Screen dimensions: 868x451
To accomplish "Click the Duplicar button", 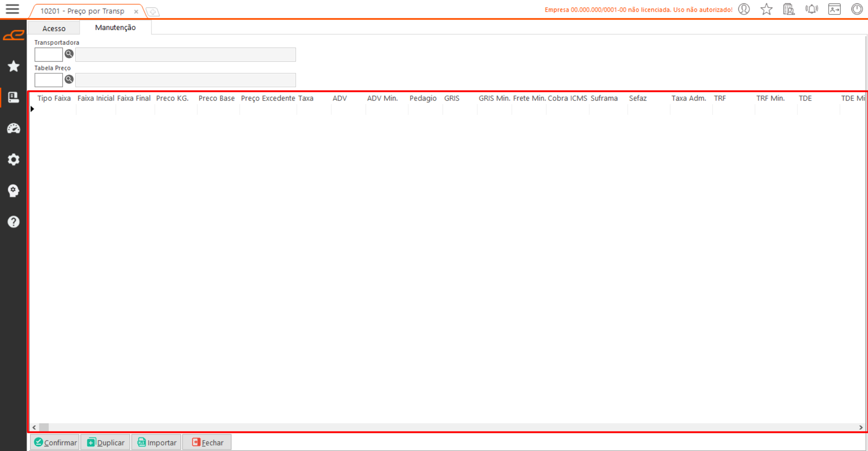I will [106, 442].
